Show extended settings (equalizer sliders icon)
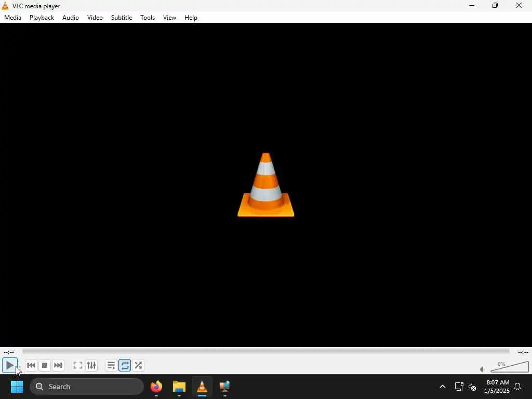The width and height of the screenshot is (532, 399). click(x=91, y=365)
